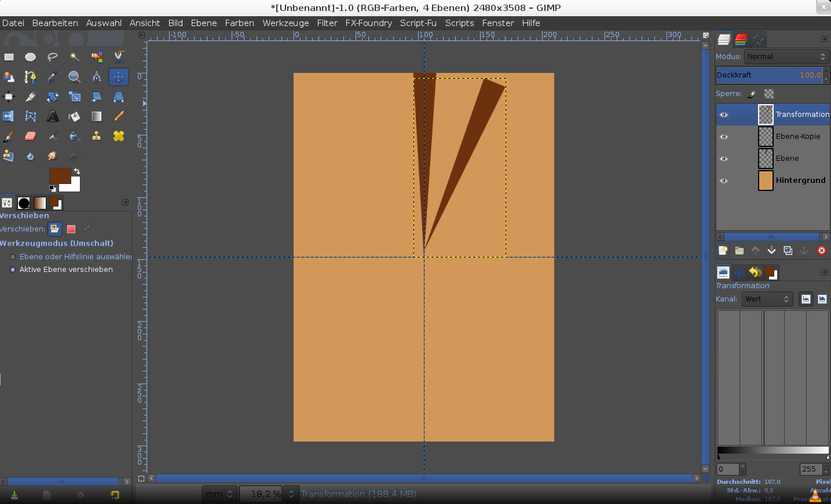Screen dimensions: 831x504
Task: Pick the Eraser tool
Action: [x=30, y=136]
